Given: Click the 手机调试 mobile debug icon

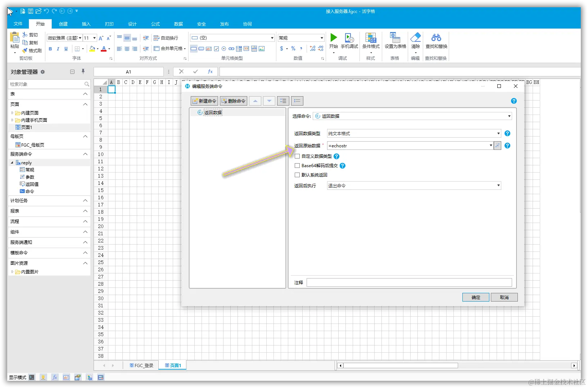Looking at the screenshot, I should click(x=349, y=37).
